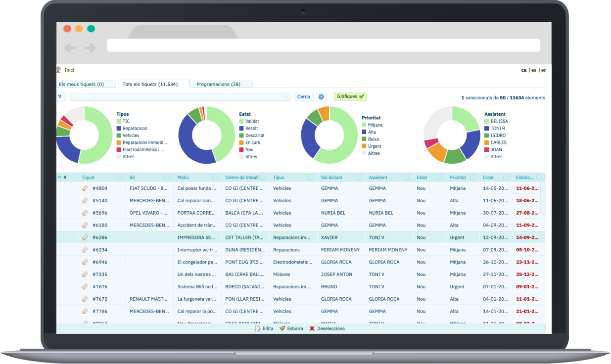Switch language to es
Viewport: 611px width, 364px height.
coord(534,70)
